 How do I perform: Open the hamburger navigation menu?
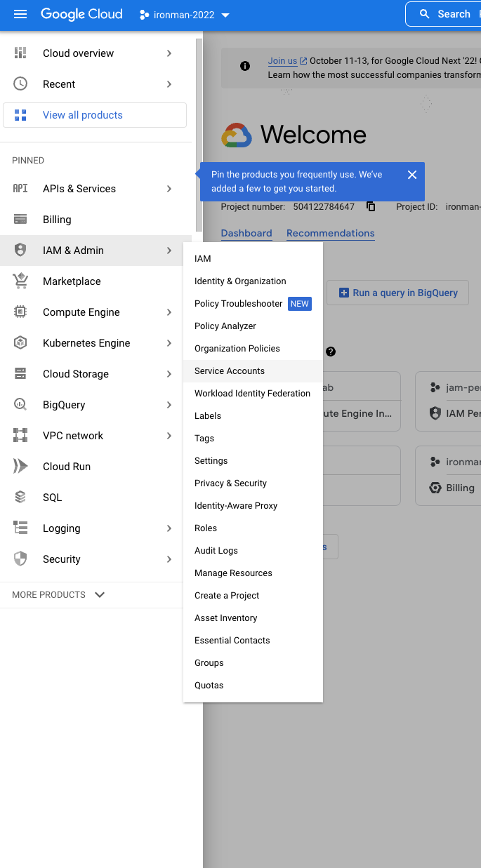[20, 14]
